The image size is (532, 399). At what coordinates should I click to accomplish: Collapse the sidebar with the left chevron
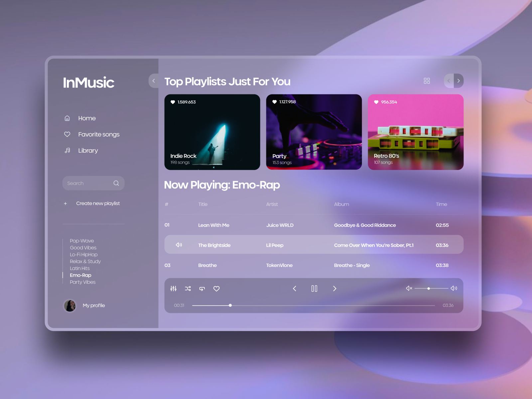(x=154, y=80)
